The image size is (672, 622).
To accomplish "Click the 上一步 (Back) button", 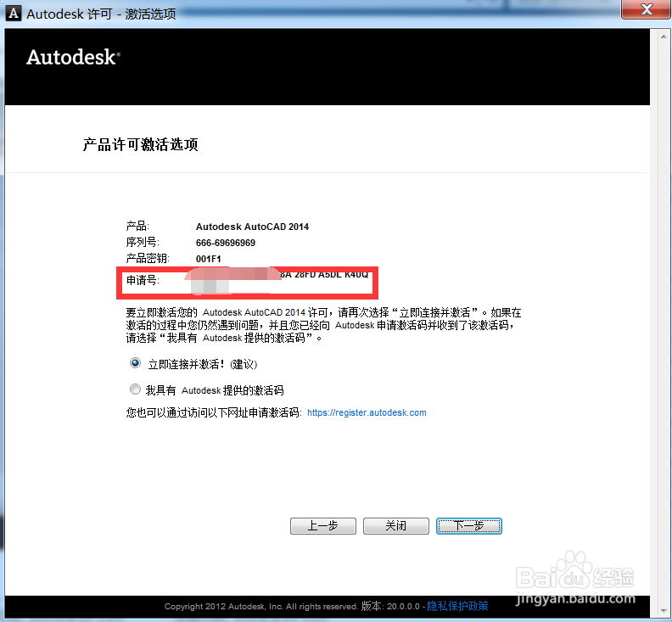I will (x=323, y=526).
